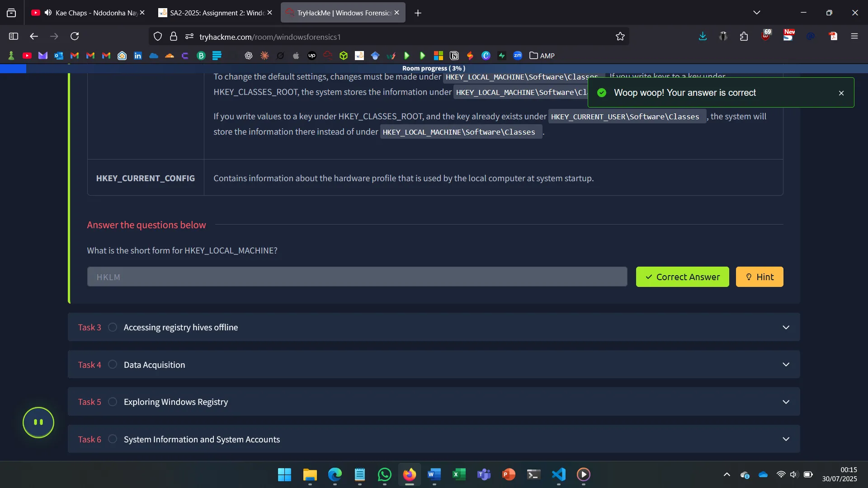The image size is (868, 488).
Task: Open the list all tabs dropdown arrow
Action: click(756, 13)
